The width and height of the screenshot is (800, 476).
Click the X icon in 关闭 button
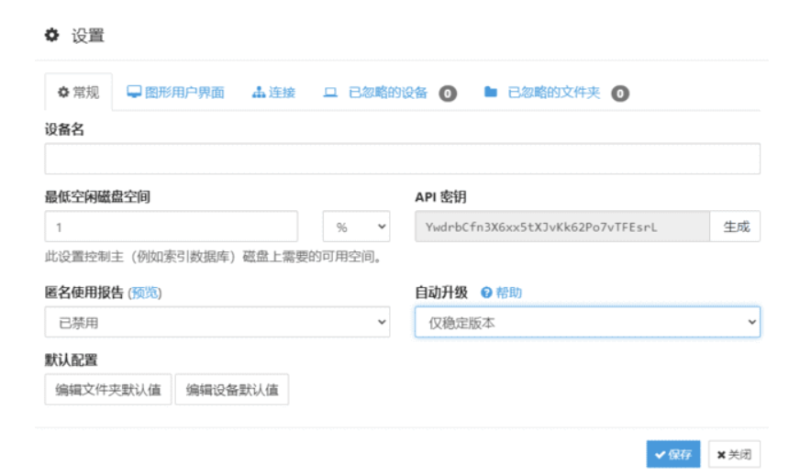point(722,454)
